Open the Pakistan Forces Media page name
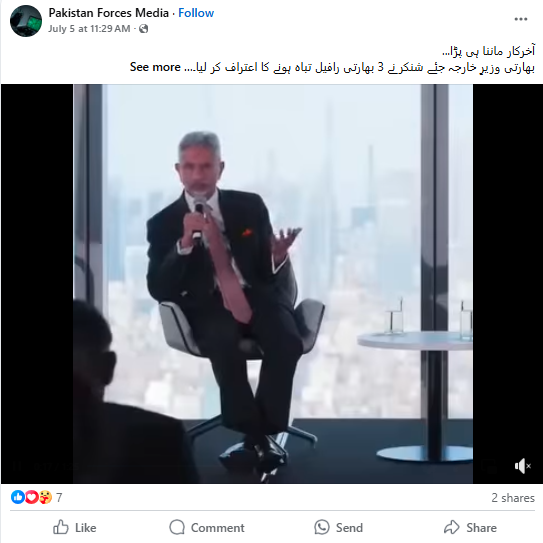Viewport: 543px width, 543px height. [108, 13]
